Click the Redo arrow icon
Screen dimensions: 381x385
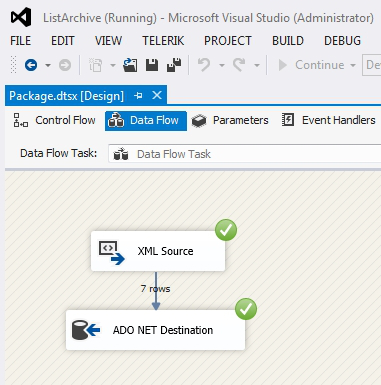coord(239,65)
